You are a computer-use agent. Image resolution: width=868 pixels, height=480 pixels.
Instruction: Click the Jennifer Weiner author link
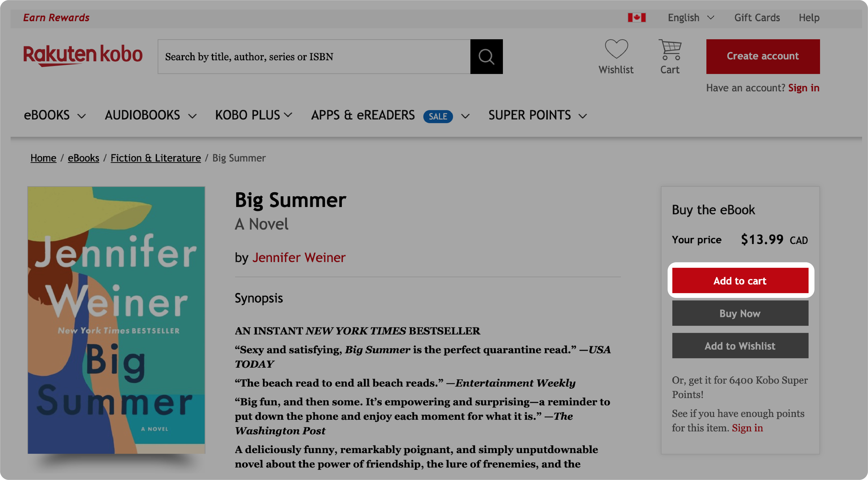[x=299, y=257]
